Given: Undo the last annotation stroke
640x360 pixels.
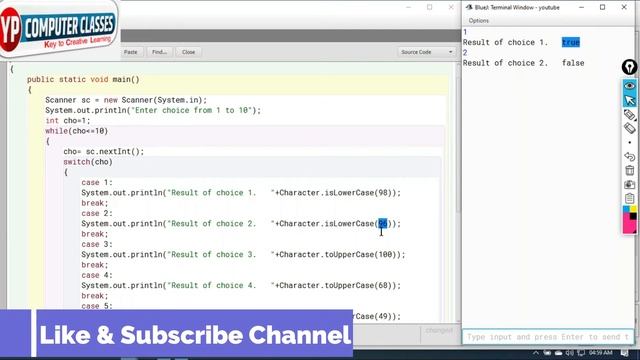Looking at the screenshot, I should [x=629, y=156].
